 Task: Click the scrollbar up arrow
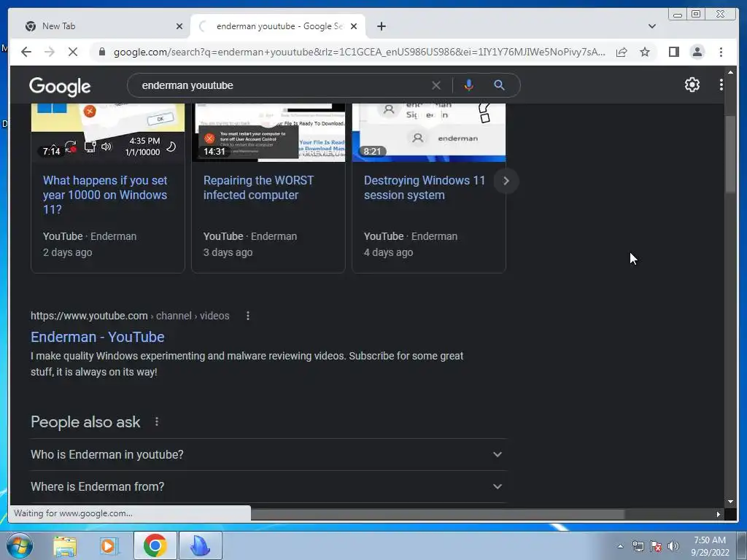(730, 72)
